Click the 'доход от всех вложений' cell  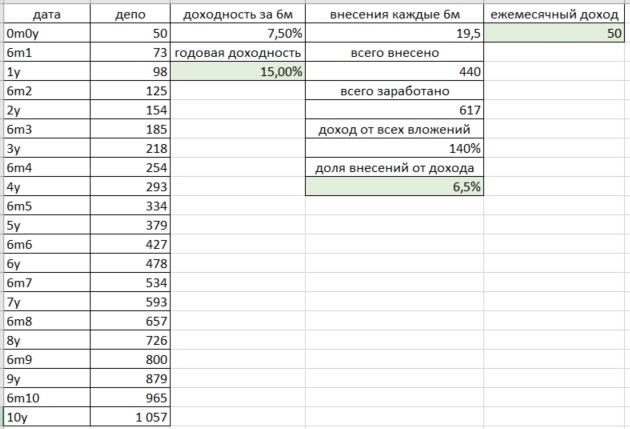(x=395, y=129)
